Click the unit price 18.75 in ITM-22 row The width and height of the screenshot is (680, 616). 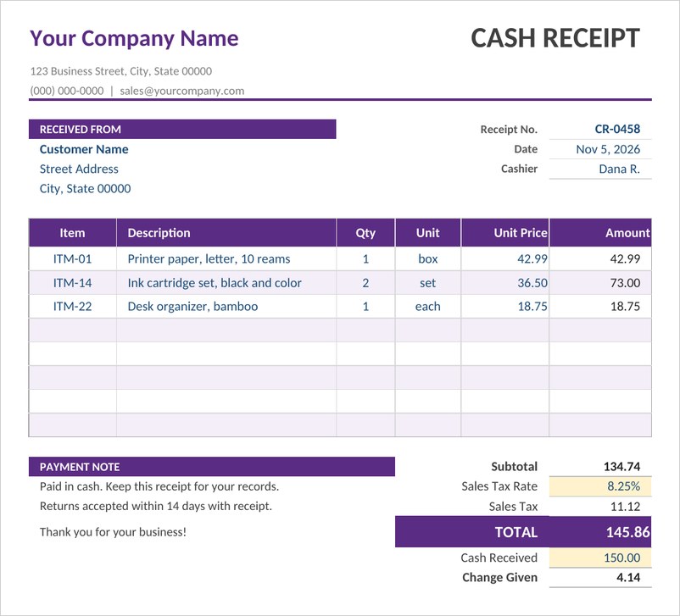tap(532, 307)
